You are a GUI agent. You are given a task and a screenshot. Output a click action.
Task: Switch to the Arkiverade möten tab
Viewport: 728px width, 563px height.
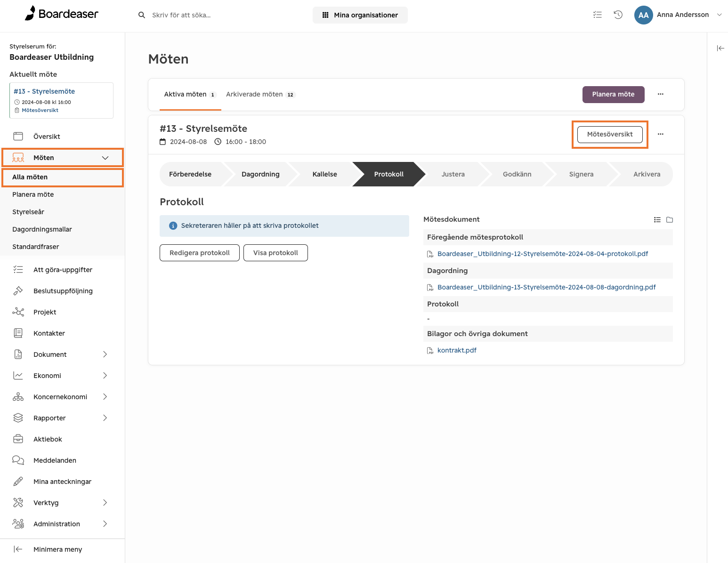pos(260,95)
